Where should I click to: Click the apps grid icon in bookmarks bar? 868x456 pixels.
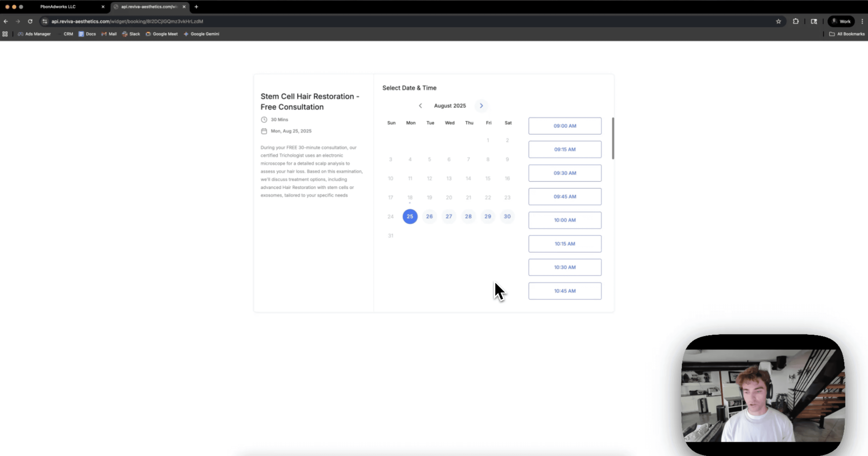(5, 34)
